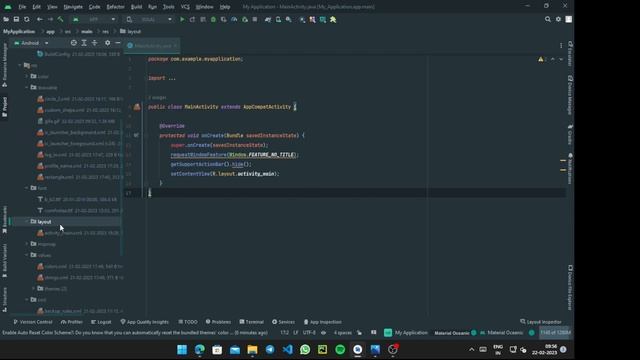Image resolution: width=640 pixels, height=360 pixels.
Task: Open App Quality Insights tool window
Action: tap(144, 322)
